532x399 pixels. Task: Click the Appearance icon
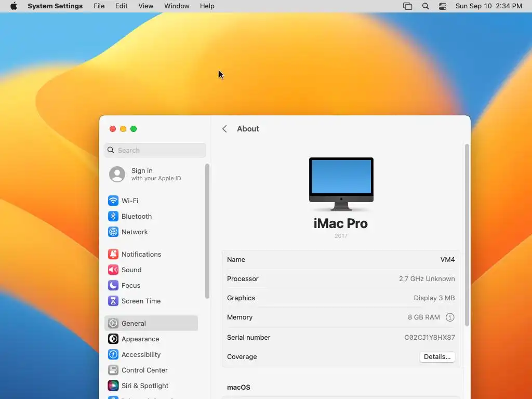pos(113,339)
